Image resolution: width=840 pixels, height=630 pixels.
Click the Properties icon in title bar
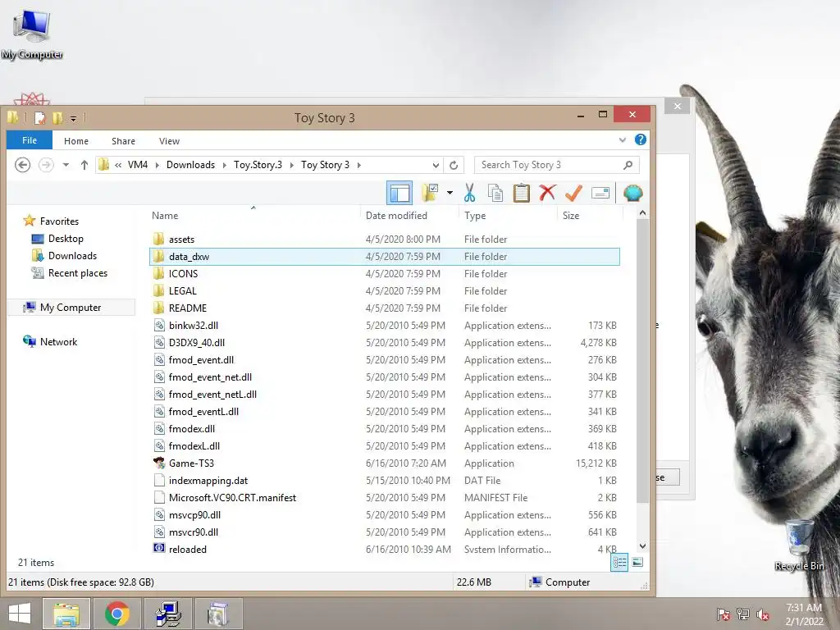click(x=39, y=118)
